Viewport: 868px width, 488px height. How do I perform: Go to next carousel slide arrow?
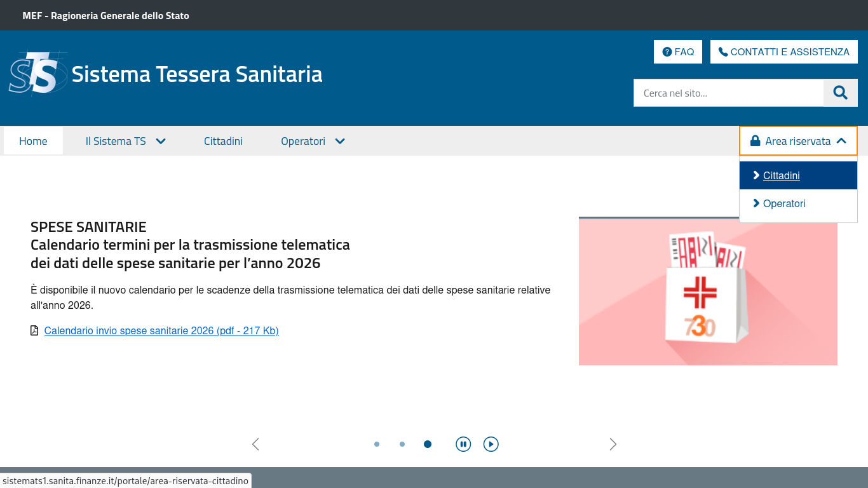coord(613,444)
